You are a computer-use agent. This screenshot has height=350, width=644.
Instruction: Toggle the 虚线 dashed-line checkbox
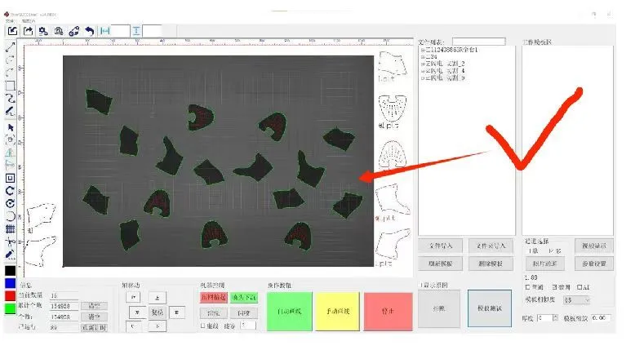(203, 326)
